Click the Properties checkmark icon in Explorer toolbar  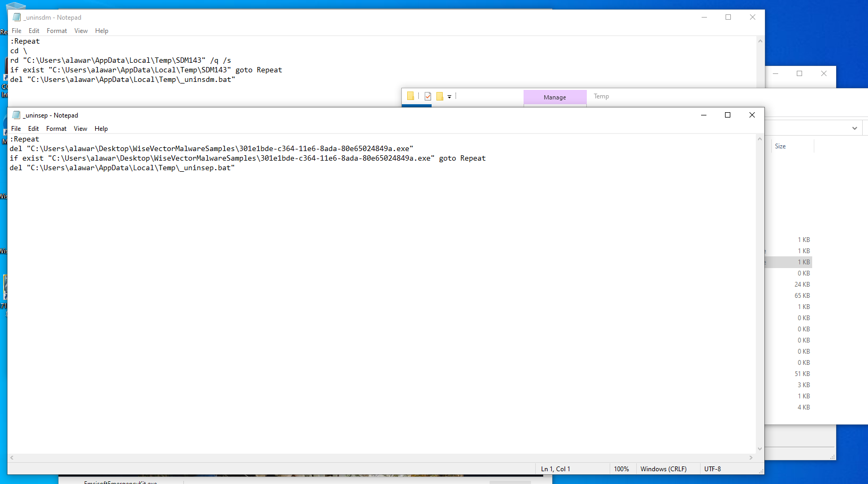428,96
